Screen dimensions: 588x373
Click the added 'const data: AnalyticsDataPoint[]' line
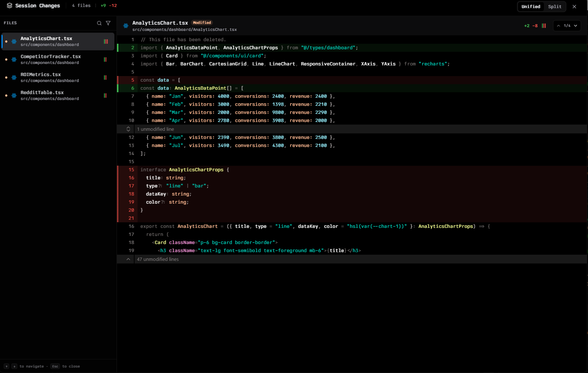(x=352, y=88)
